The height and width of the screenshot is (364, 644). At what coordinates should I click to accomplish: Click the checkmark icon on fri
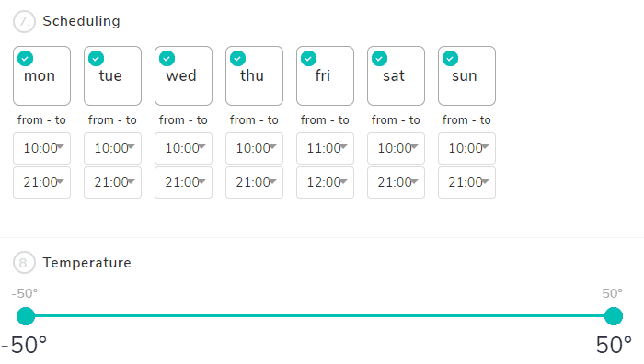(308, 59)
